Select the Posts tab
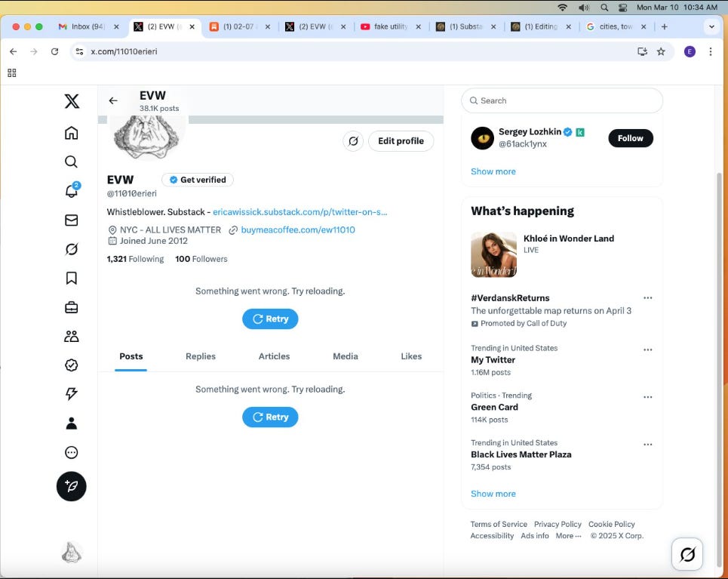 click(131, 356)
